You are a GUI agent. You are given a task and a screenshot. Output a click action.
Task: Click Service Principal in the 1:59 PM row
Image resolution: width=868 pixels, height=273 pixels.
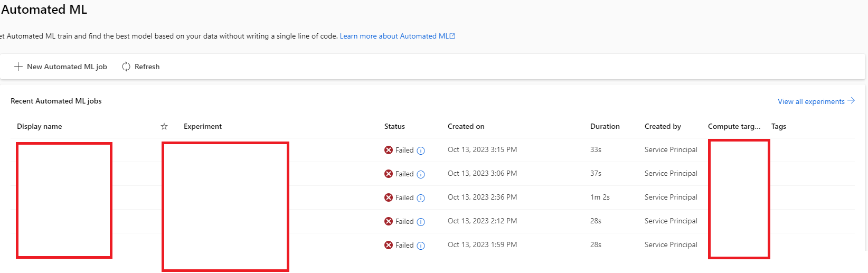point(671,244)
